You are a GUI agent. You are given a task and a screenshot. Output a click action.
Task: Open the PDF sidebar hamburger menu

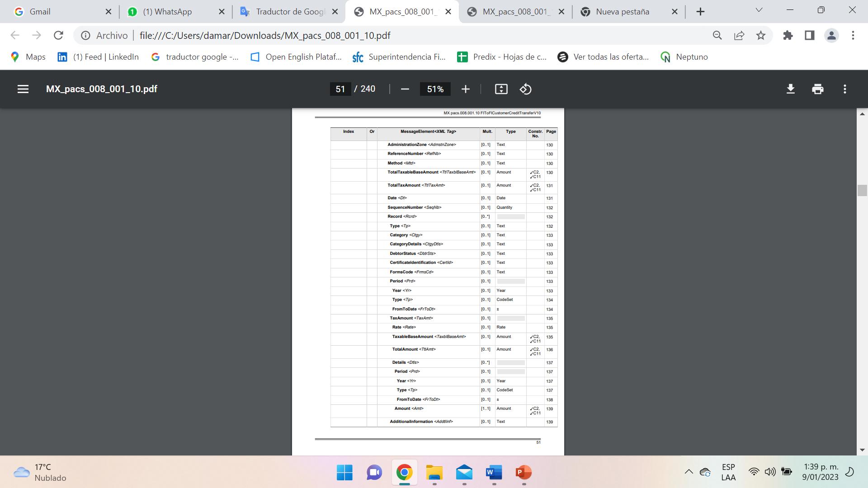(x=23, y=89)
